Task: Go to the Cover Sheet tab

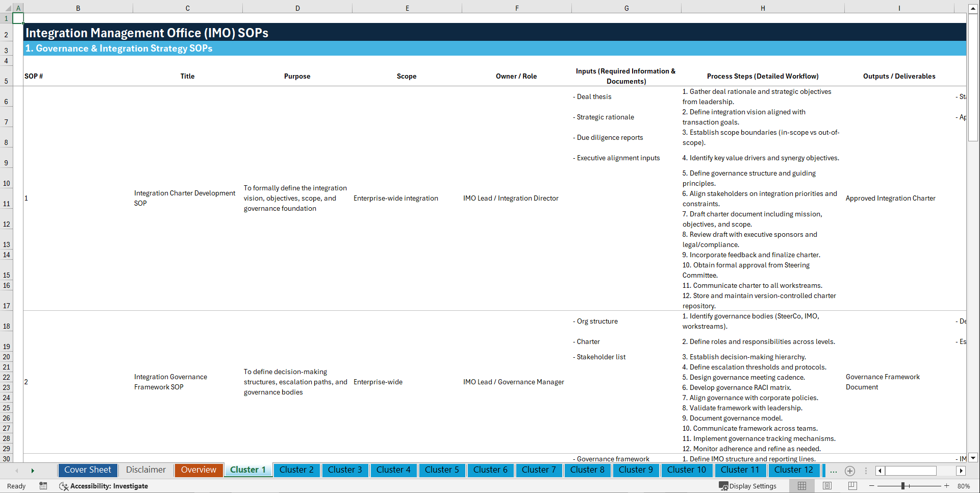Action: [87, 470]
